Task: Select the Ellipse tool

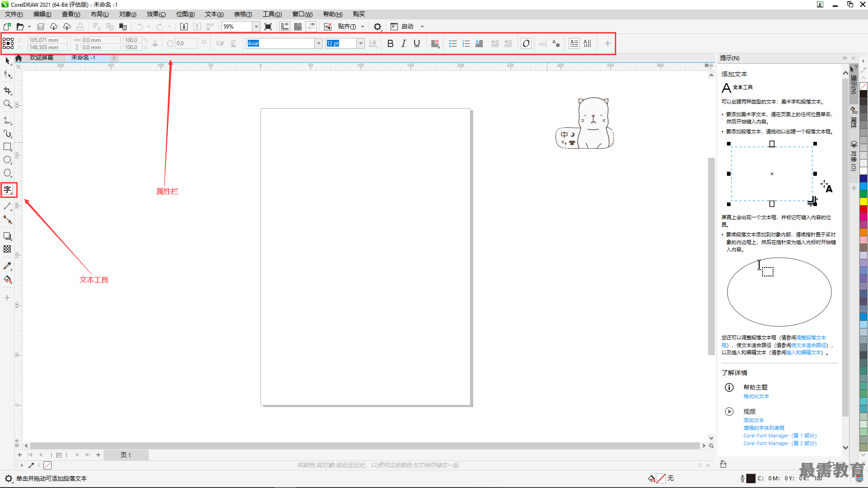Action: (x=8, y=160)
